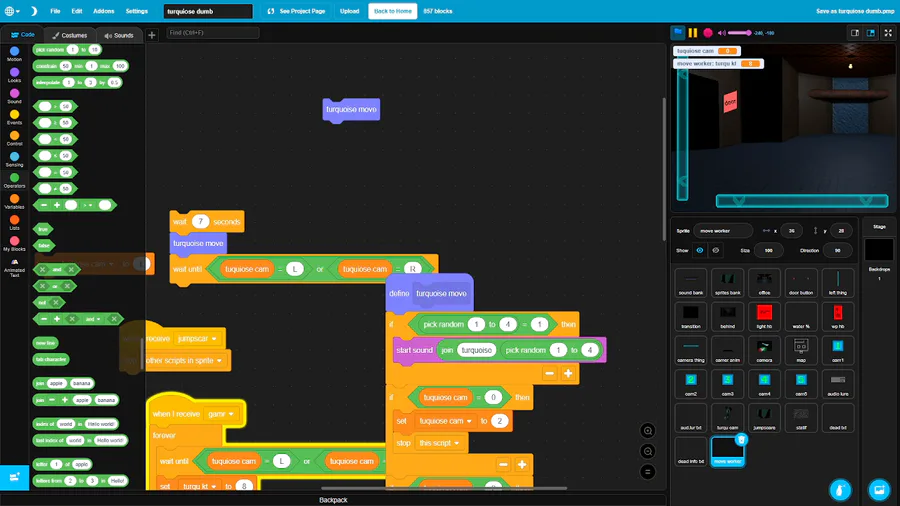Show the sprite with eye icon
Image resolution: width=900 pixels, height=506 pixels.
(x=700, y=250)
